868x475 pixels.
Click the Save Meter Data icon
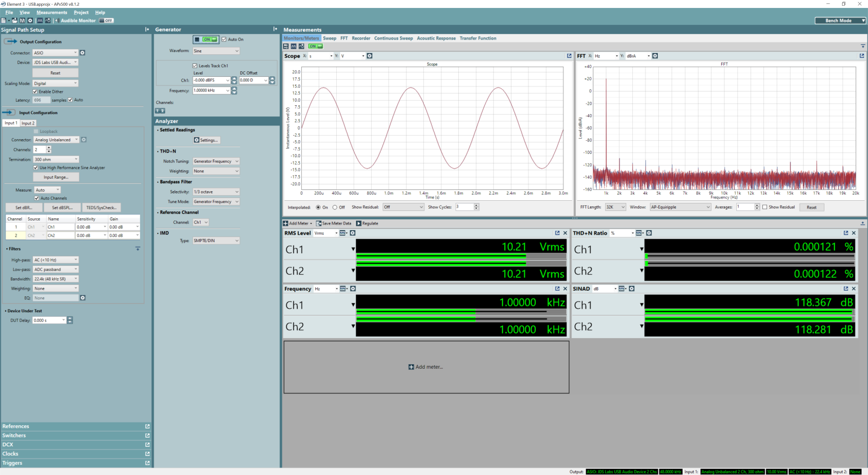tap(319, 223)
